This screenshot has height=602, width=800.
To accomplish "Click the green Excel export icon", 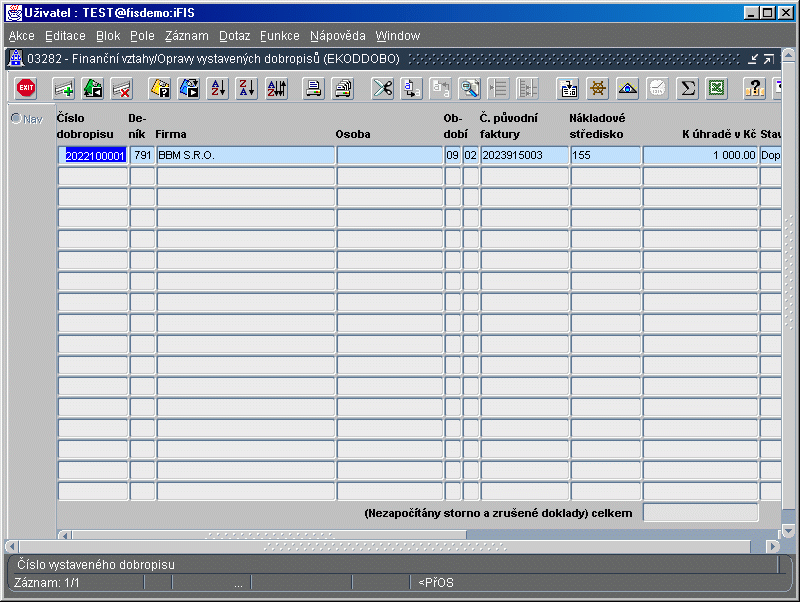I will coord(717,89).
